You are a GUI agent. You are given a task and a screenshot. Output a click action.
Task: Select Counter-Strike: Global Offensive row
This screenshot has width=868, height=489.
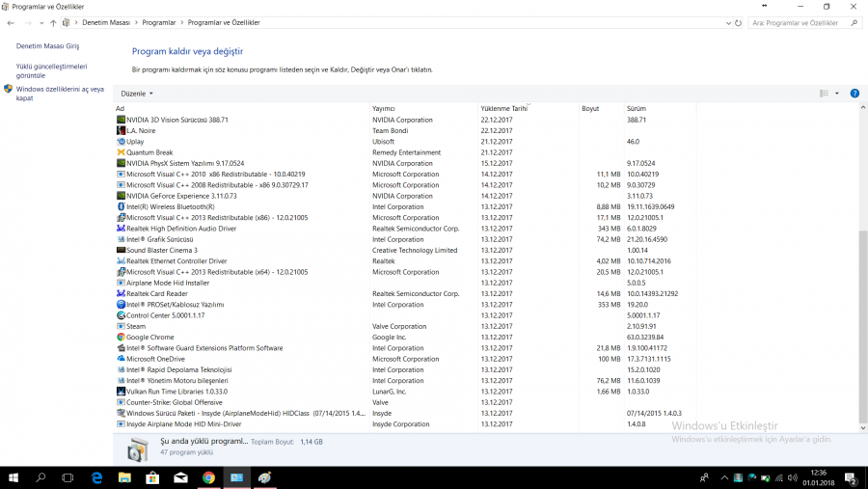(405, 402)
